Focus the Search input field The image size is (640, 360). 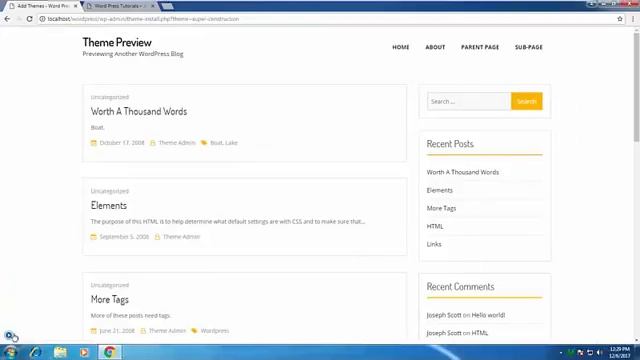tap(469, 101)
